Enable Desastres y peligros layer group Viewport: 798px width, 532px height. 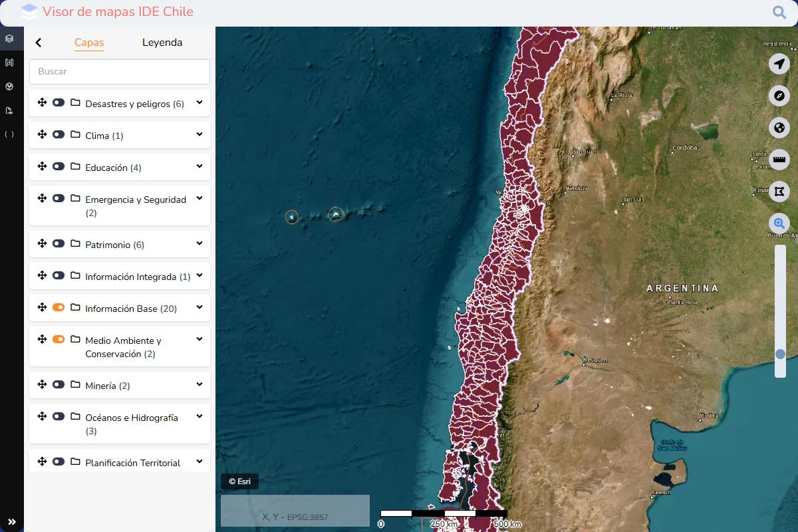point(59,102)
